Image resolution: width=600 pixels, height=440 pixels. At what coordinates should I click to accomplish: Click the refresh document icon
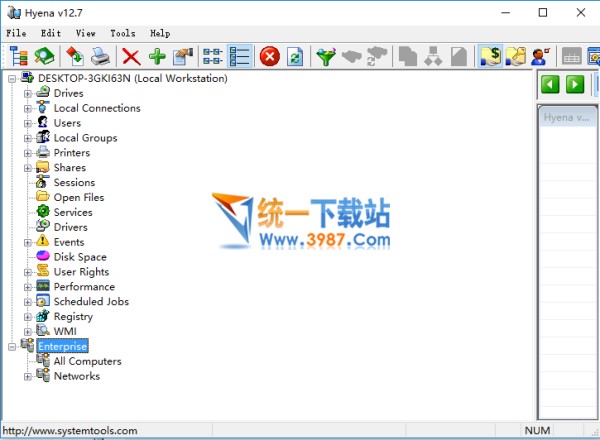[x=295, y=57]
